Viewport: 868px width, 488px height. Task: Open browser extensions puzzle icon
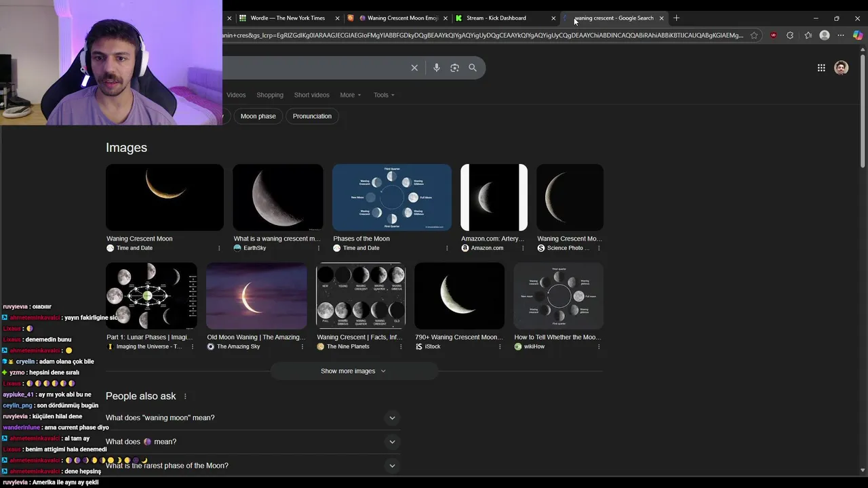pyautogui.click(x=790, y=35)
